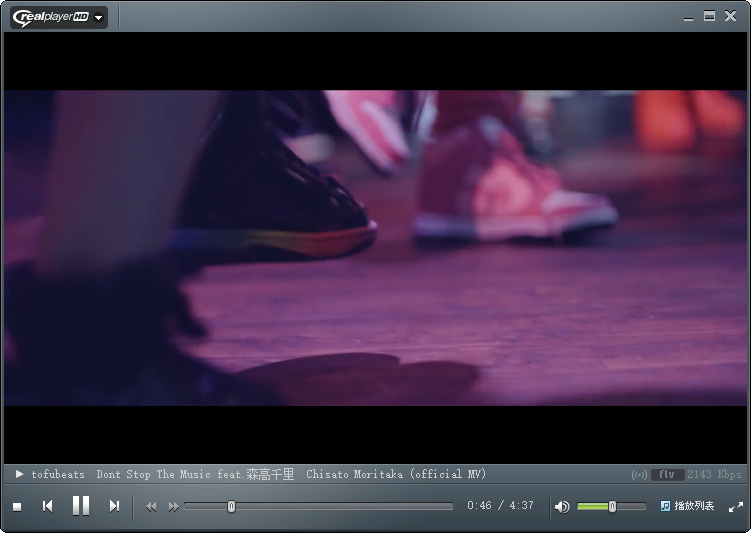Click the volume slider knob
The image size is (751, 533).
[612, 507]
